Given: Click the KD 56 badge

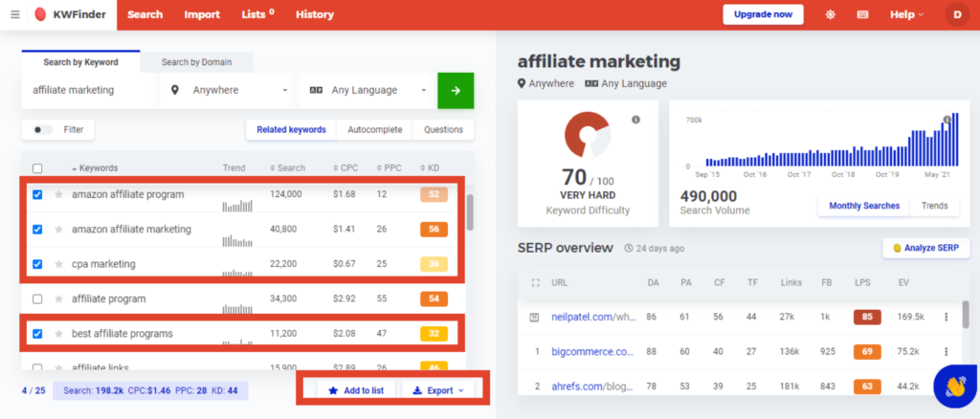Looking at the screenshot, I should 434,230.
